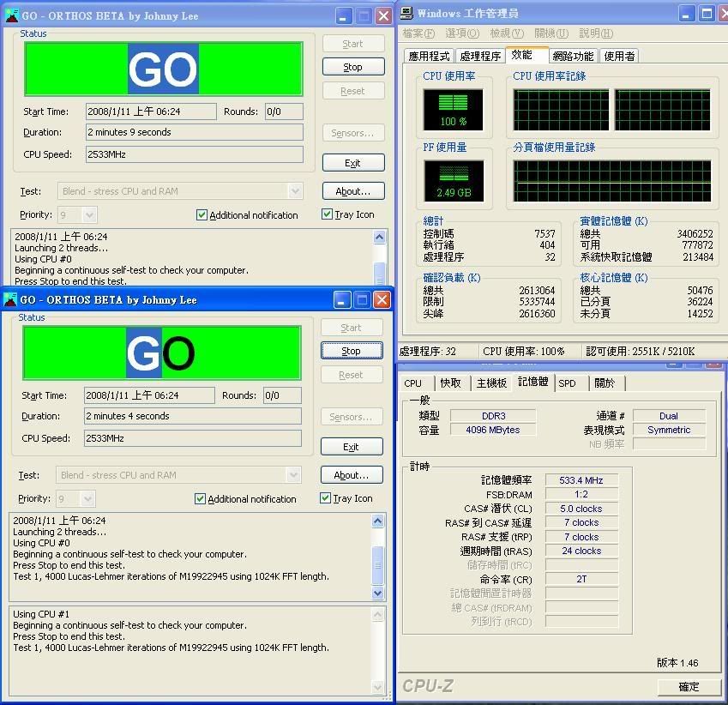This screenshot has width=728, height=705.
Task: Open the 說明(H) menu in Task Manager
Action: click(x=596, y=33)
